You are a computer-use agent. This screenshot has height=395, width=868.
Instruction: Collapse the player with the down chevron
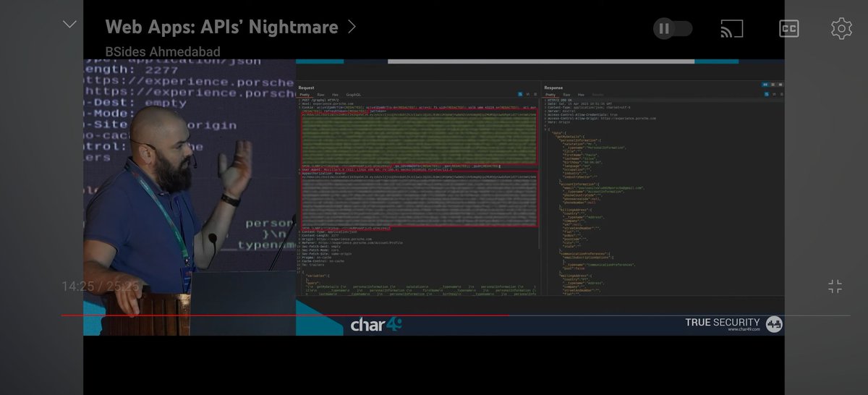69,25
